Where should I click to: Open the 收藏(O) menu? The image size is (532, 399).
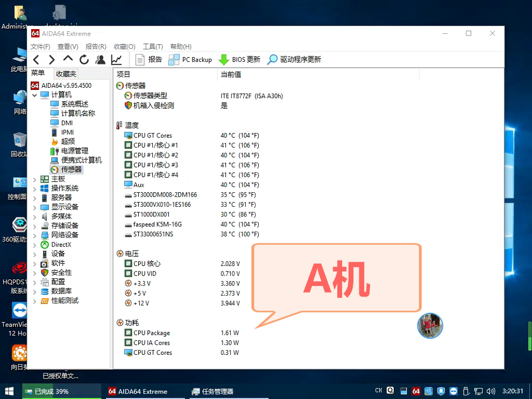(x=124, y=46)
